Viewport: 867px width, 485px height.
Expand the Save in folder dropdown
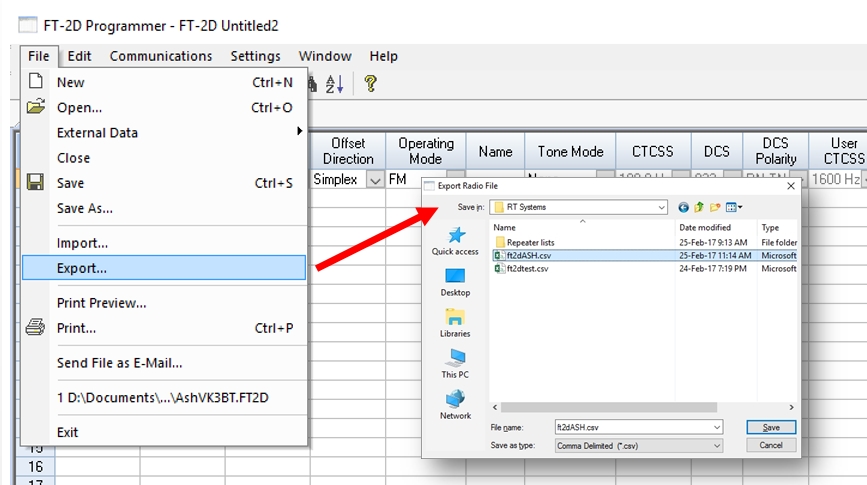coord(661,207)
